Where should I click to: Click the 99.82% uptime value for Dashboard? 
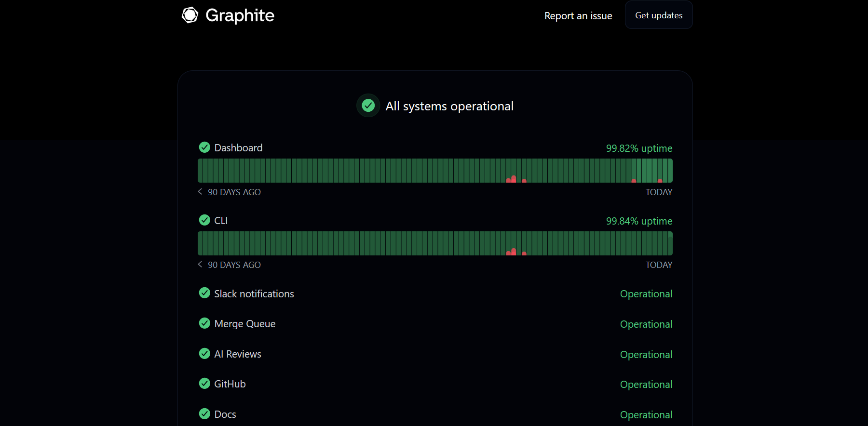(639, 148)
